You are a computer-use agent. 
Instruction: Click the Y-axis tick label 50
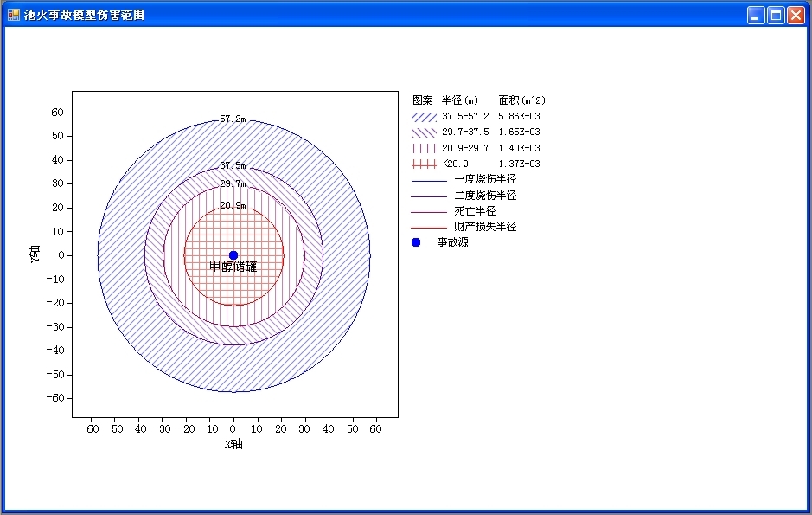point(57,136)
